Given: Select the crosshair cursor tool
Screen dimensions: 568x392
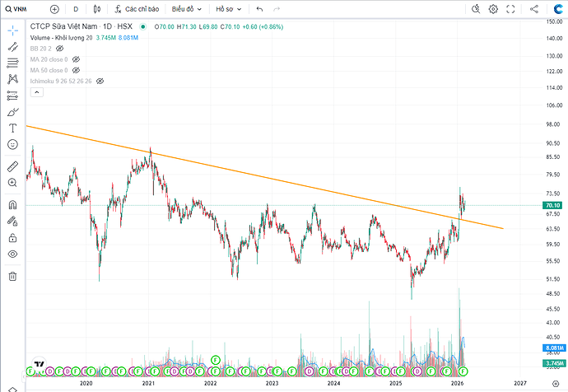Looking at the screenshot, I should [x=12, y=30].
